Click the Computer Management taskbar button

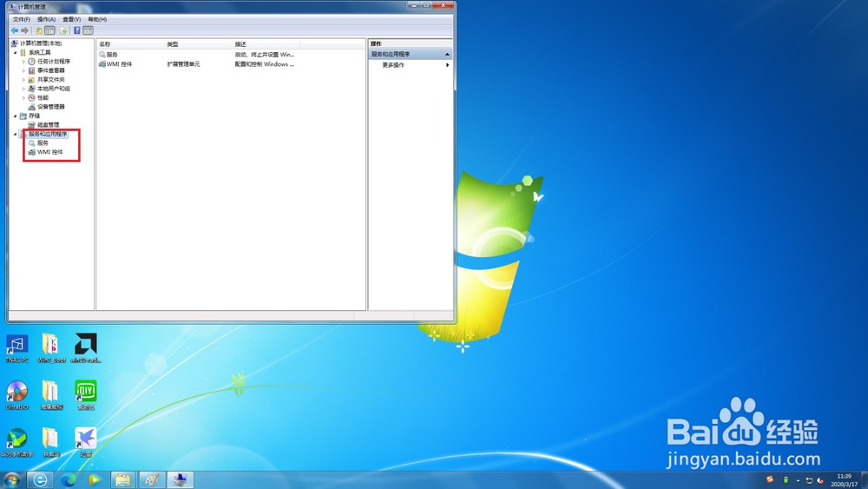point(181,479)
